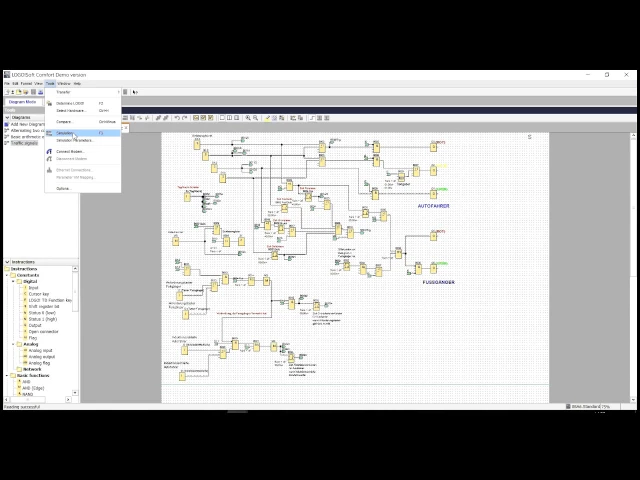
Task: Collapse the Instructions panel header
Action: [x=4, y=262]
